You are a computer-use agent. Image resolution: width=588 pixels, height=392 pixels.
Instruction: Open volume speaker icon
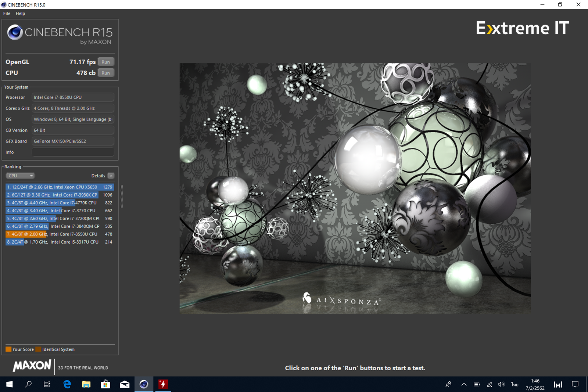pyautogui.click(x=501, y=384)
